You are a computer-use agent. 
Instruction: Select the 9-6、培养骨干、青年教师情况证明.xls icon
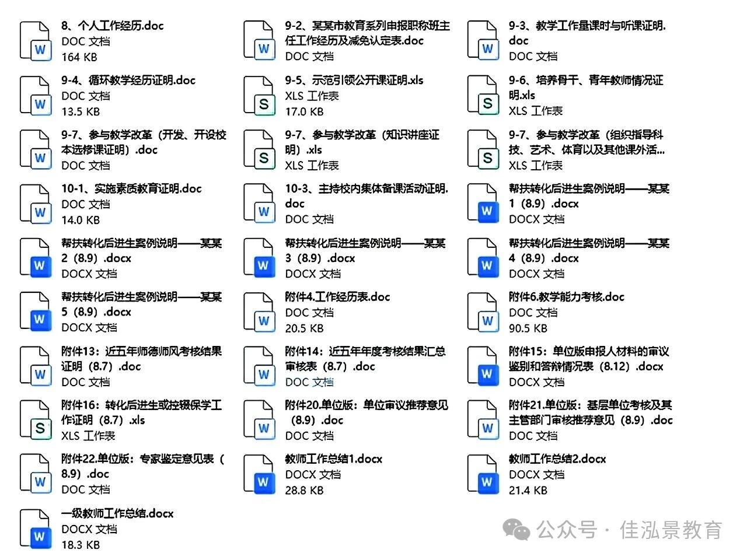coord(483,95)
